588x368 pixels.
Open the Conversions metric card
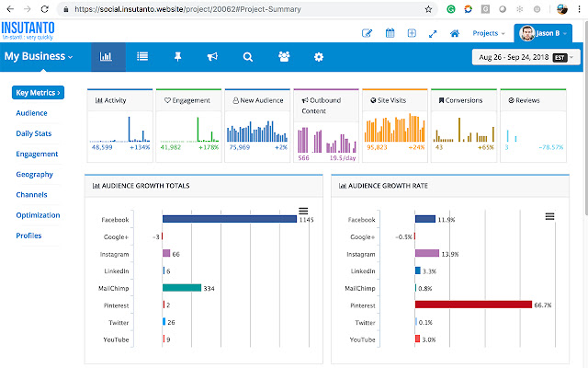464,126
